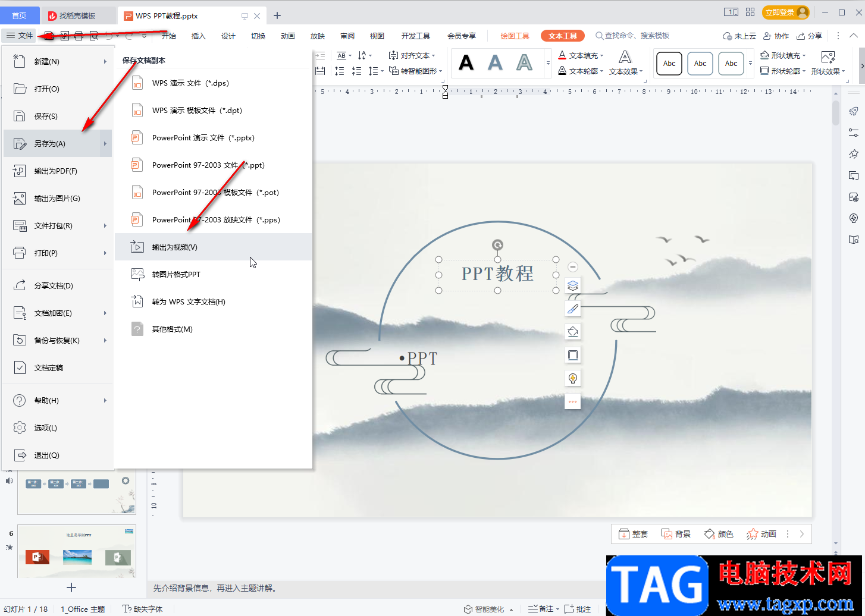Click the 查找命令、搜索模板 search field
The height and width of the screenshot is (616, 865).
point(632,36)
